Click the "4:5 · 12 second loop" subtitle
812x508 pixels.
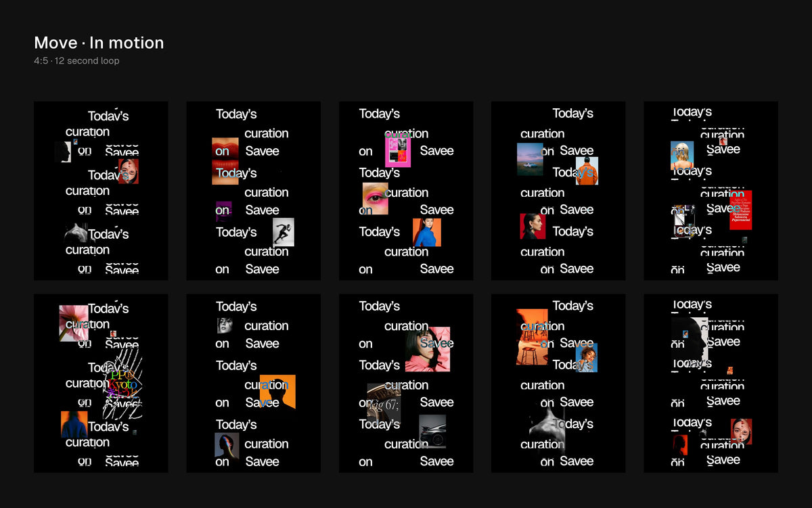[76, 61]
